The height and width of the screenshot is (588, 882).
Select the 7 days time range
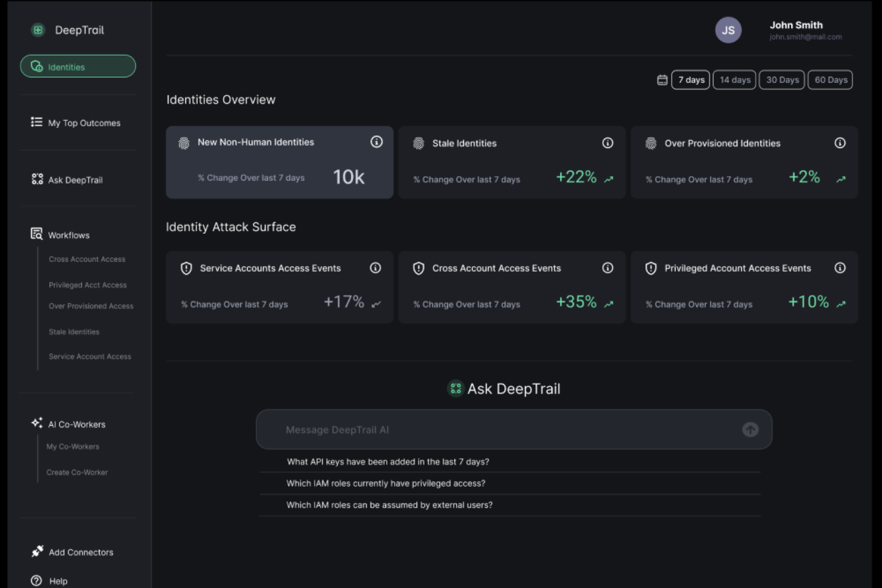pos(691,80)
